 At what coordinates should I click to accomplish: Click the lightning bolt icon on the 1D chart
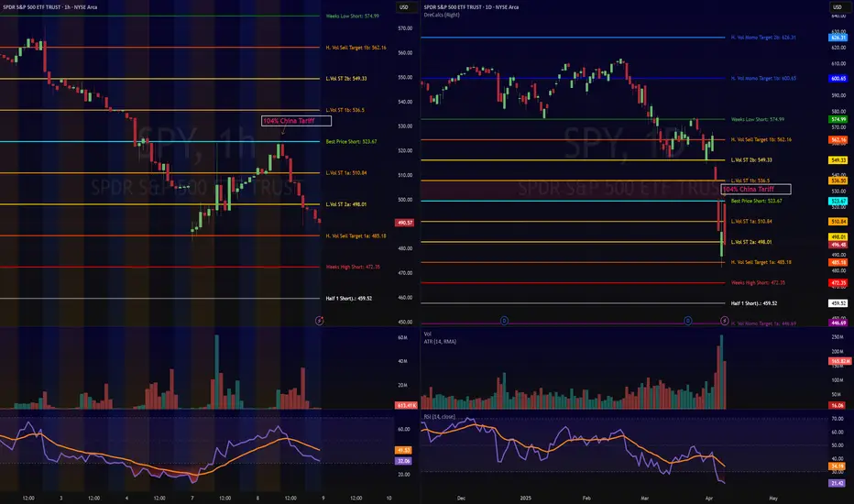725,321
